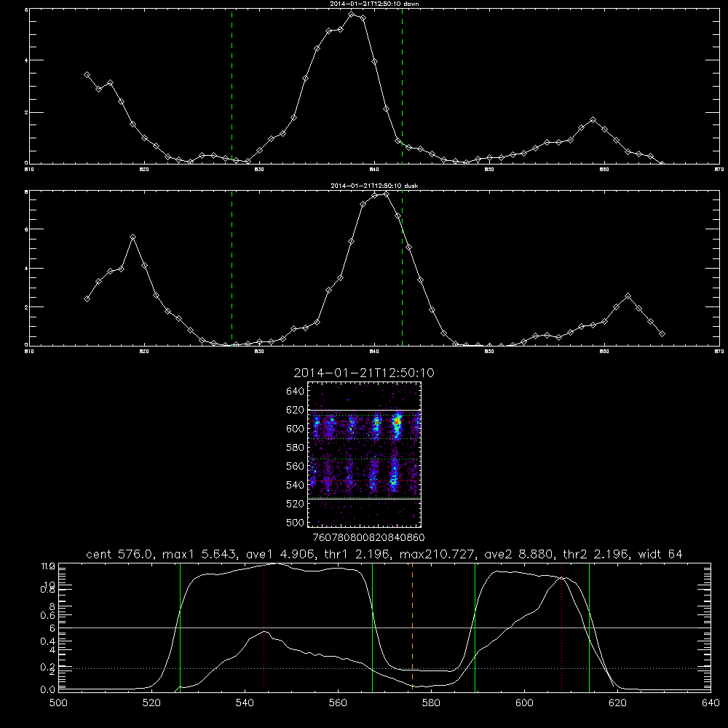
Task: Click the '560' y-axis label beside spectrogram image
Action: coord(296,466)
